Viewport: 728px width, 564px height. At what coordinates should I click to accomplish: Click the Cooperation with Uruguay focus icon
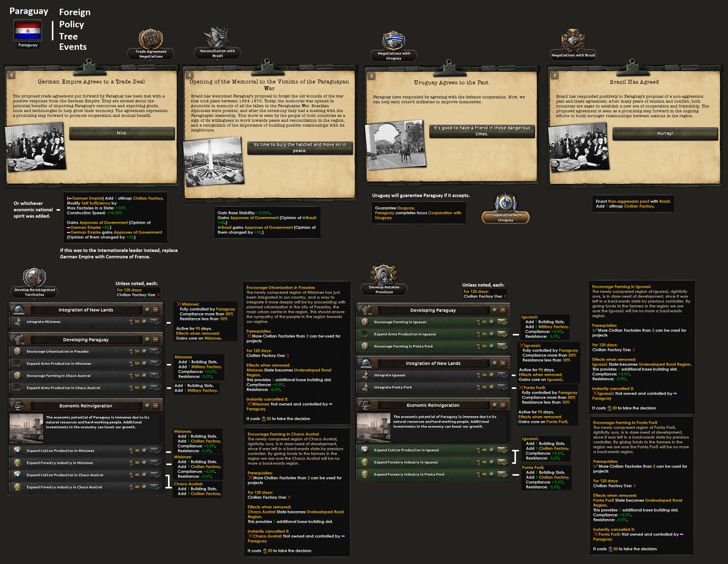(505, 203)
